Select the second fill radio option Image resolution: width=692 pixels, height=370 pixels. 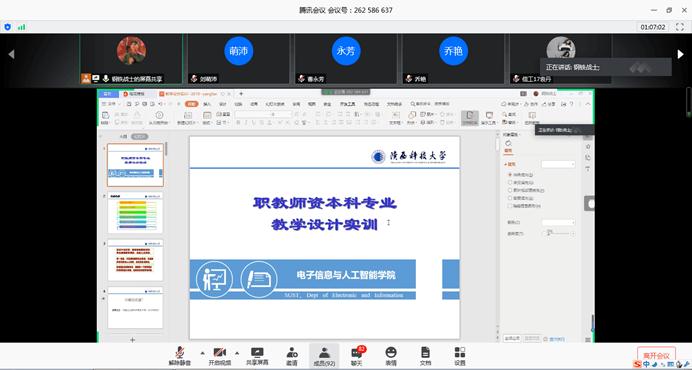click(x=510, y=182)
